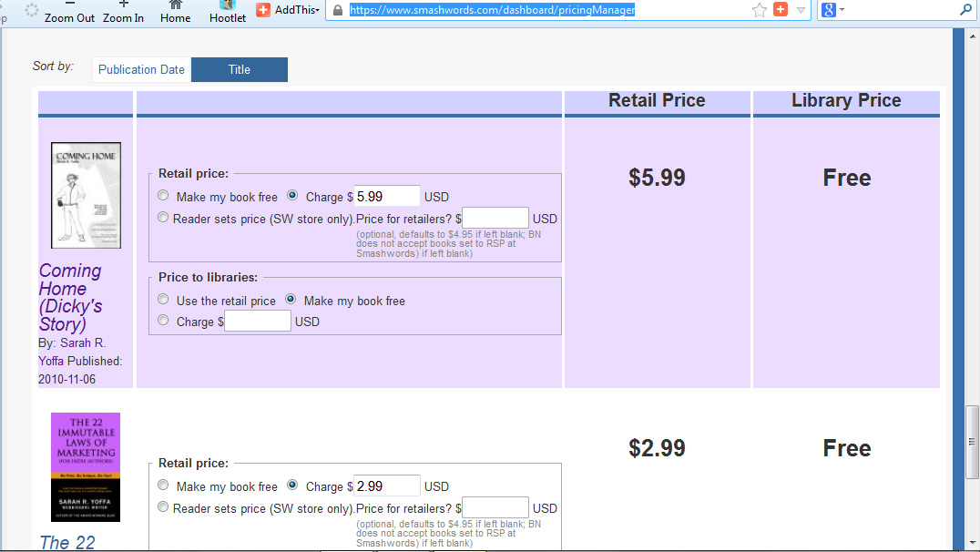Click the $5.99 retail price value

click(x=657, y=178)
